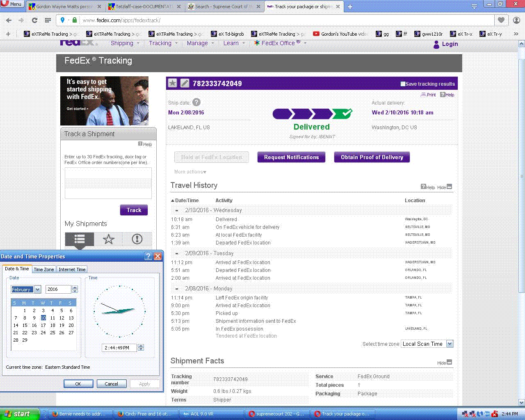525x420 pixels.
Task: Click the Request Notifications button
Action: pos(291,157)
